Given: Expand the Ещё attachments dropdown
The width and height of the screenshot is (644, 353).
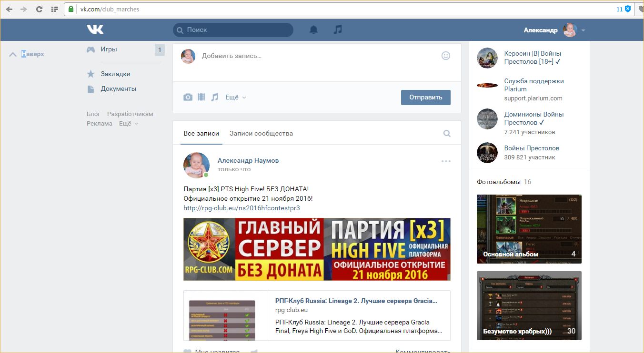Looking at the screenshot, I should (235, 98).
